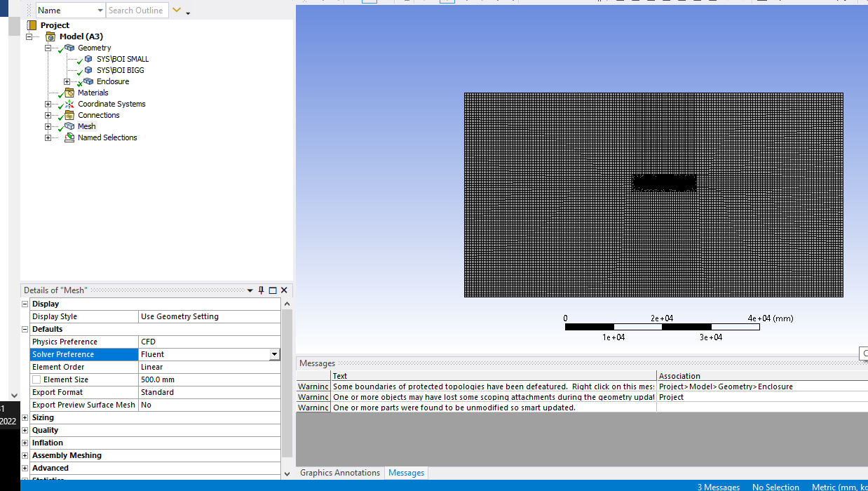Click the Geometry node icon

69,48
